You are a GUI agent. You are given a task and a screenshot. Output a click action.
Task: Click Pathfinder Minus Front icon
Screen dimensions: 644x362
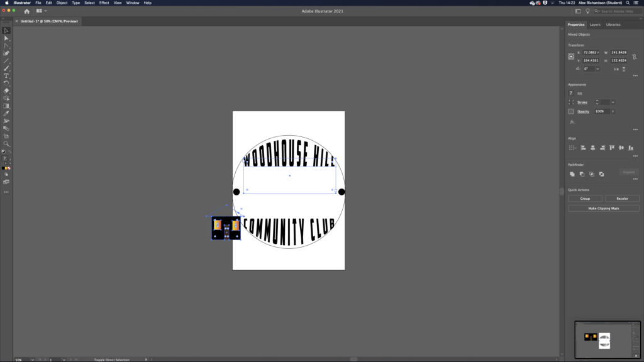point(582,174)
